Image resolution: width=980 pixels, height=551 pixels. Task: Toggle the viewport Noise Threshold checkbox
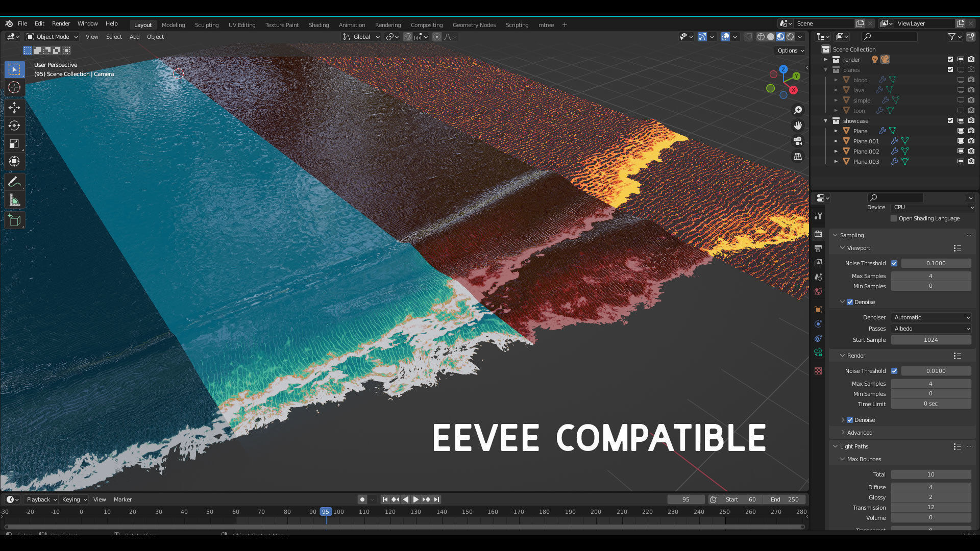coord(894,263)
